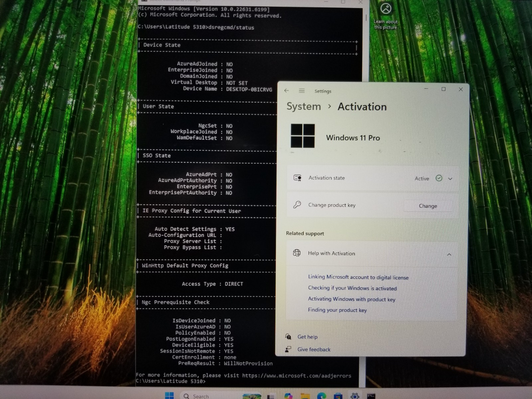This screenshot has height=399, width=532.
Task: Open Finding your product key link
Action: pyautogui.click(x=337, y=310)
